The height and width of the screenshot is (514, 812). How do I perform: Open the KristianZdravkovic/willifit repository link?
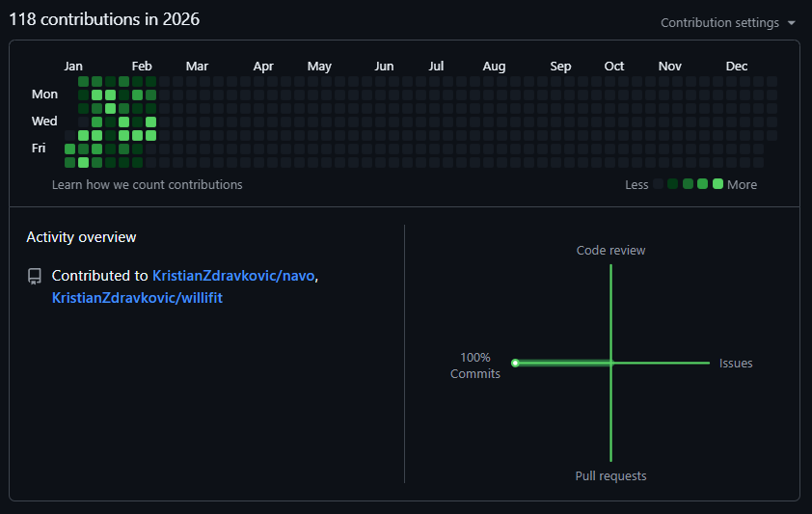coord(137,298)
